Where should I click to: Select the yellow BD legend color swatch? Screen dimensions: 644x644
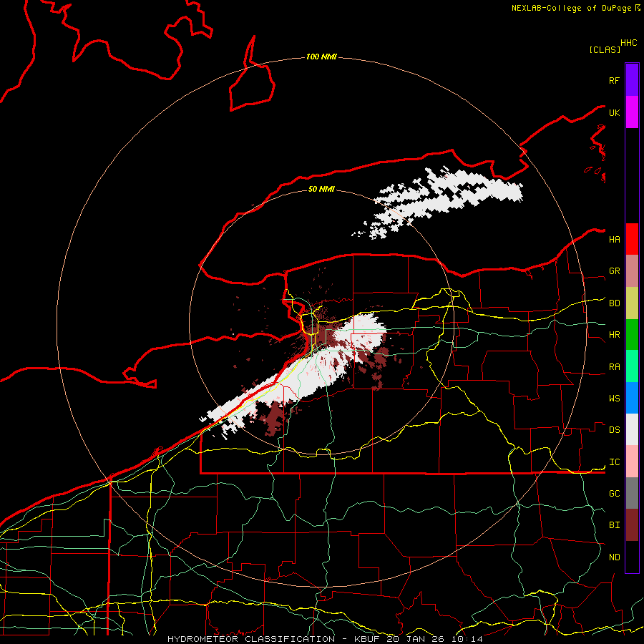point(632,303)
